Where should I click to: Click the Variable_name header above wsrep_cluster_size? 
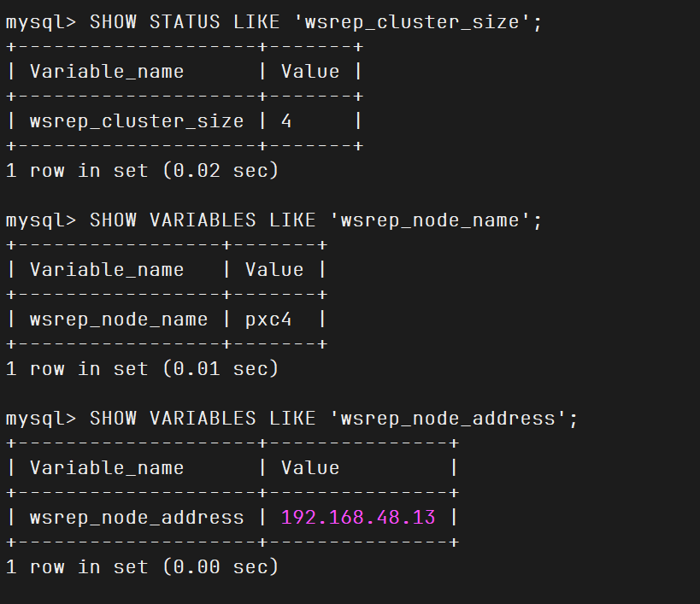pyautogui.click(x=107, y=72)
